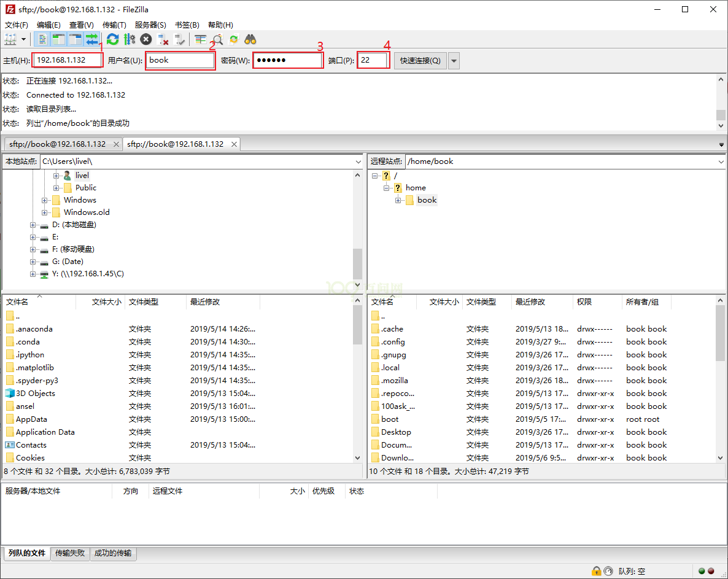Screen dimensions: 728x579
Task: Click the speed limit indicator icon
Action: (x=608, y=571)
